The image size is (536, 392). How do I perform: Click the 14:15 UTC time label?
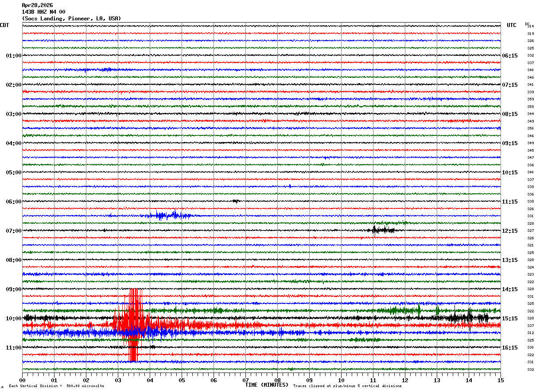tap(510, 289)
